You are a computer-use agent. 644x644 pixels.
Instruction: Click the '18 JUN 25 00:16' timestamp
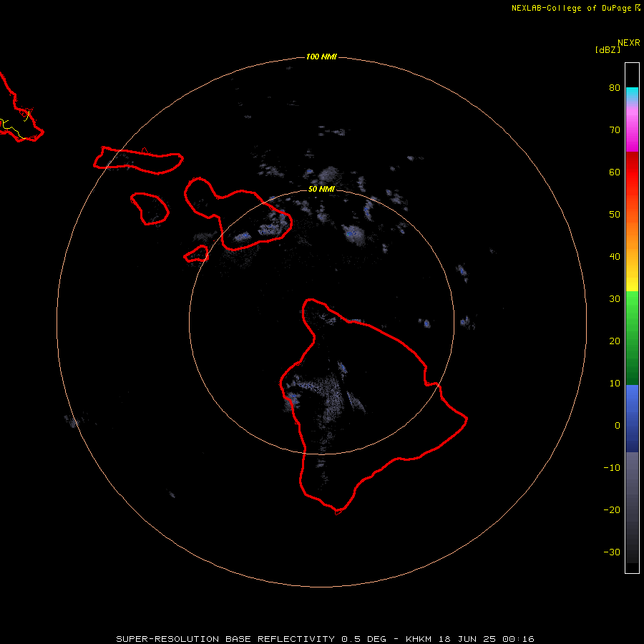coord(487,639)
